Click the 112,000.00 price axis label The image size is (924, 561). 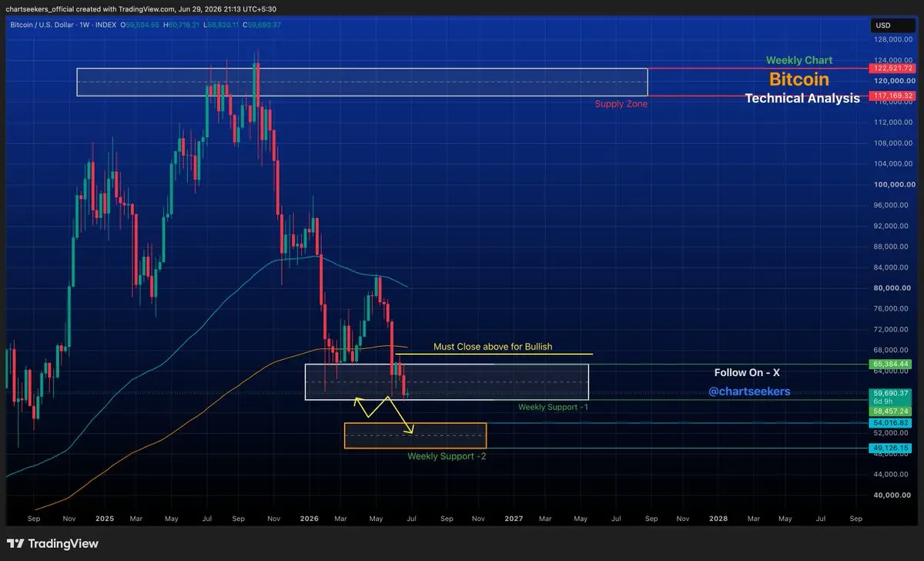pyautogui.click(x=893, y=122)
